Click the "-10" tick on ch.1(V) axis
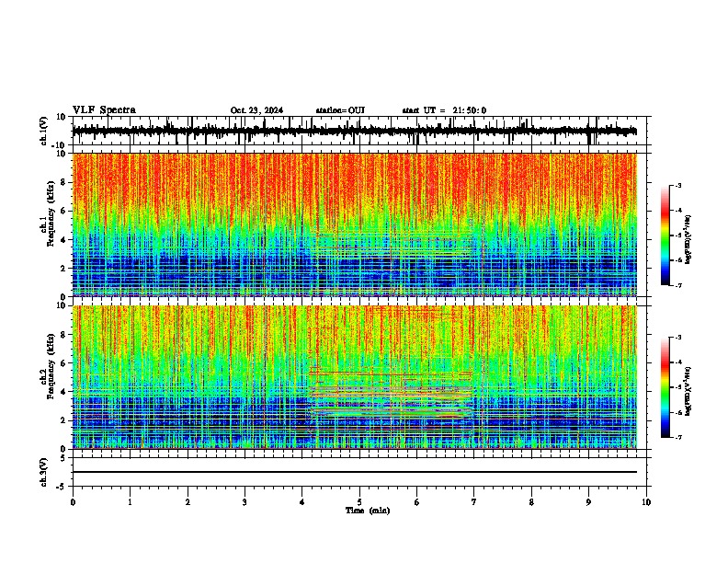This screenshot has height=563, width=728. click(59, 145)
